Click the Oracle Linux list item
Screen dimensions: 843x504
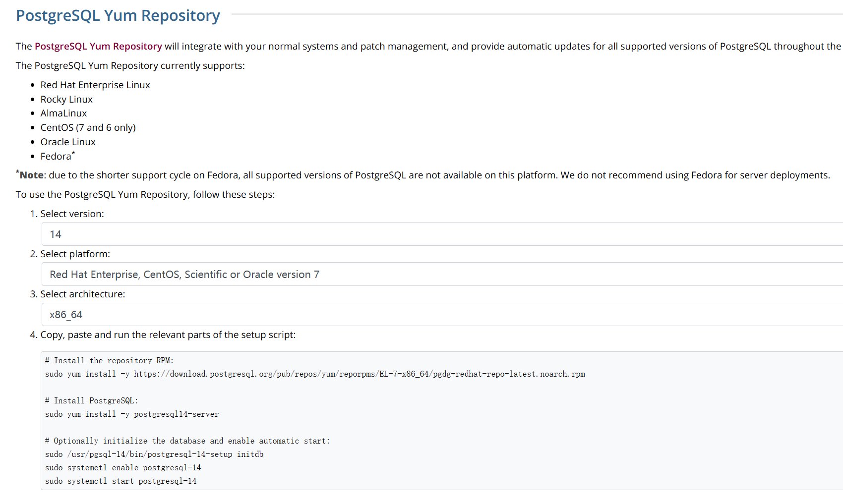pyautogui.click(x=68, y=142)
